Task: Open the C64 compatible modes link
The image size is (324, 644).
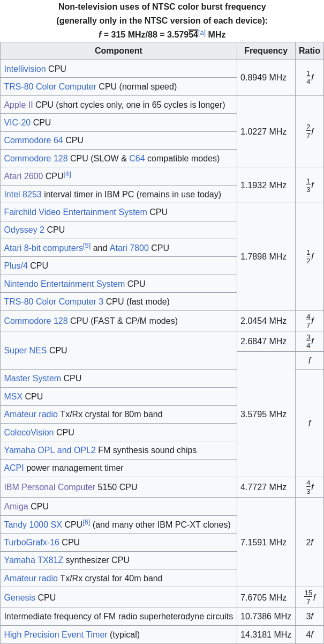Action: pyautogui.click(x=137, y=158)
